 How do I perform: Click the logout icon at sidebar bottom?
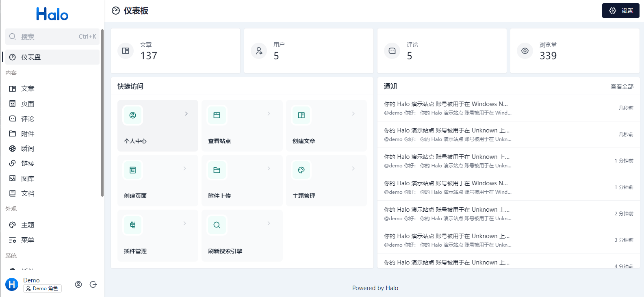[x=93, y=284]
